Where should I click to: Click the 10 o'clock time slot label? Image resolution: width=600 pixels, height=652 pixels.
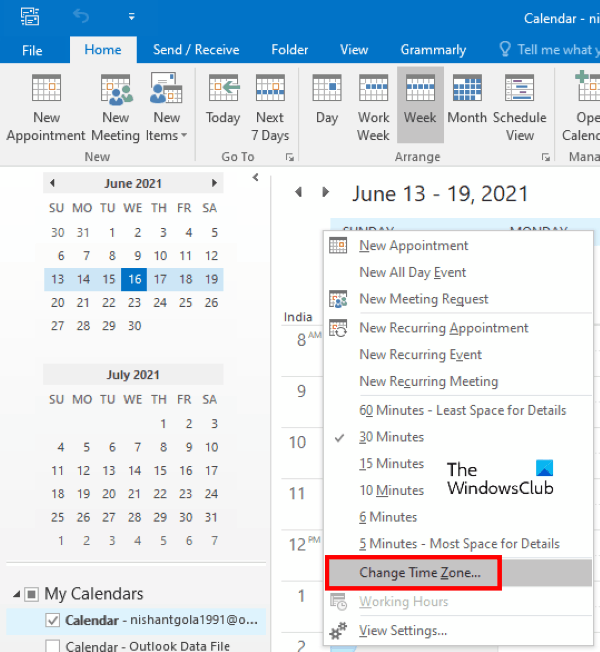click(x=298, y=442)
